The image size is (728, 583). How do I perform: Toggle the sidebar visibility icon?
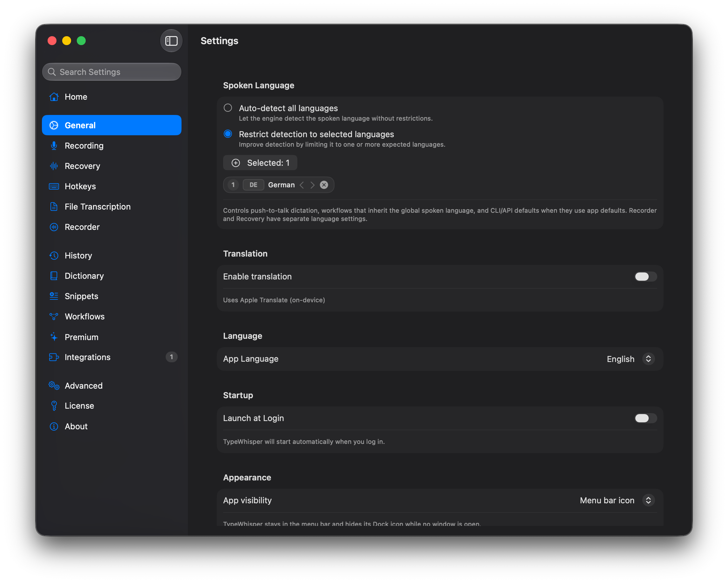(x=171, y=41)
